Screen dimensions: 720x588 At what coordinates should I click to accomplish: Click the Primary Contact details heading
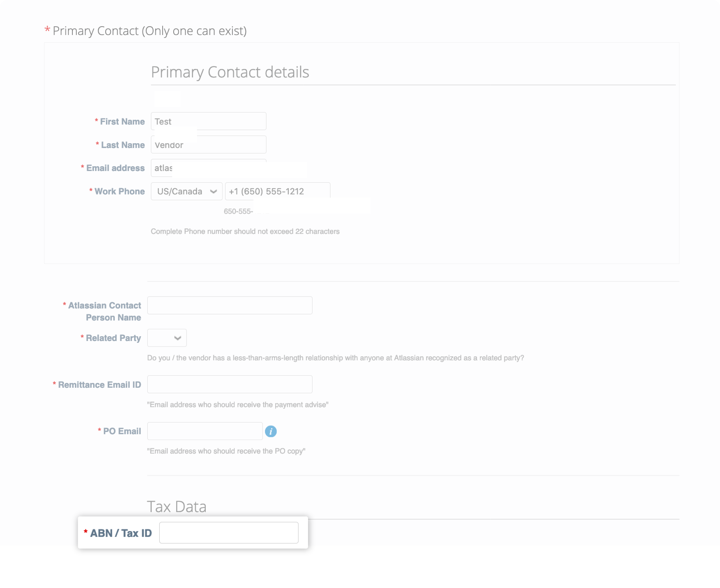click(x=230, y=72)
